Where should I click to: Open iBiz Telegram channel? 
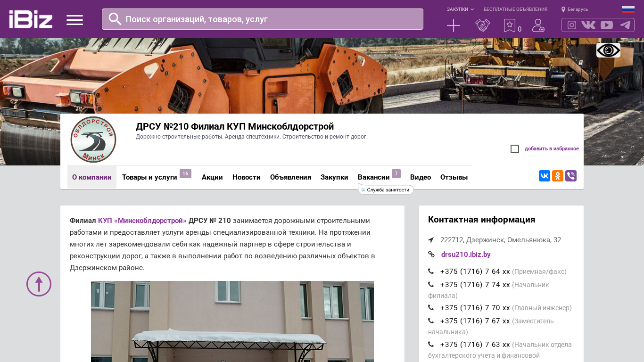625,25
